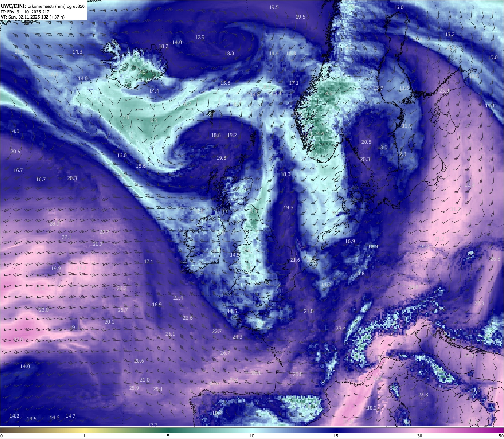504x439 pixels.
Task: Click the 15.6 value label
Action: [x=141, y=166]
